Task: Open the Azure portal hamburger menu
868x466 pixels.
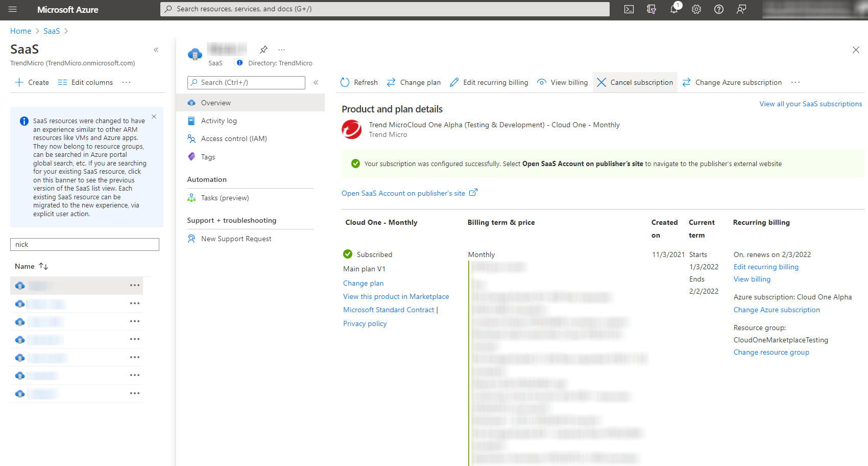Action: (x=13, y=9)
